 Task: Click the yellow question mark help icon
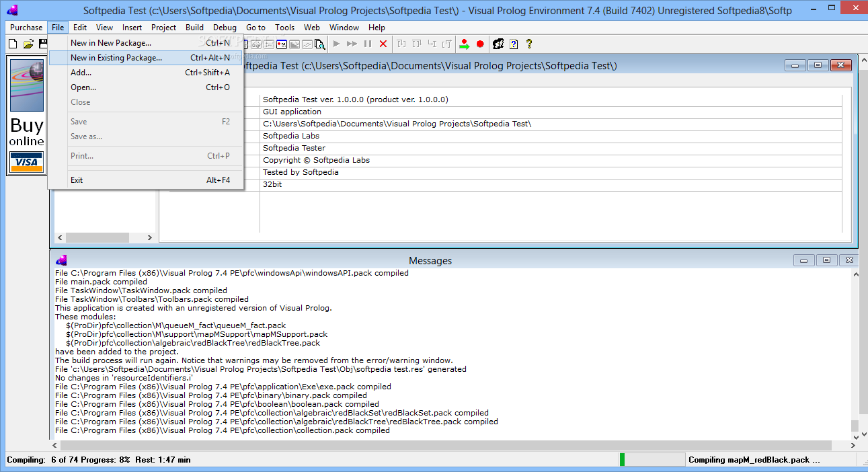click(x=529, y=44)
